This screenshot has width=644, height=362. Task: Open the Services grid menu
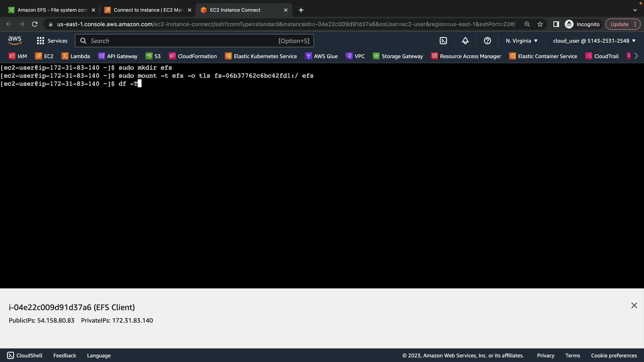pos(52,41)
